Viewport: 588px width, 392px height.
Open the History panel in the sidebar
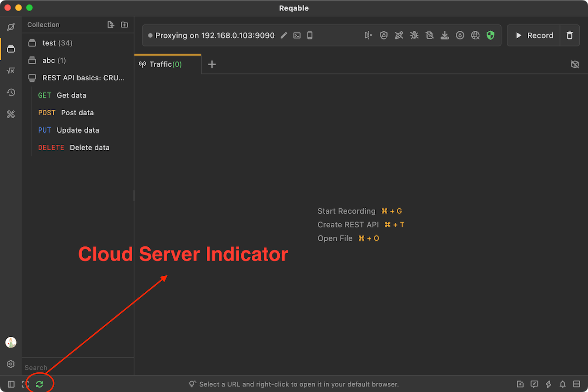pos(11,92)
